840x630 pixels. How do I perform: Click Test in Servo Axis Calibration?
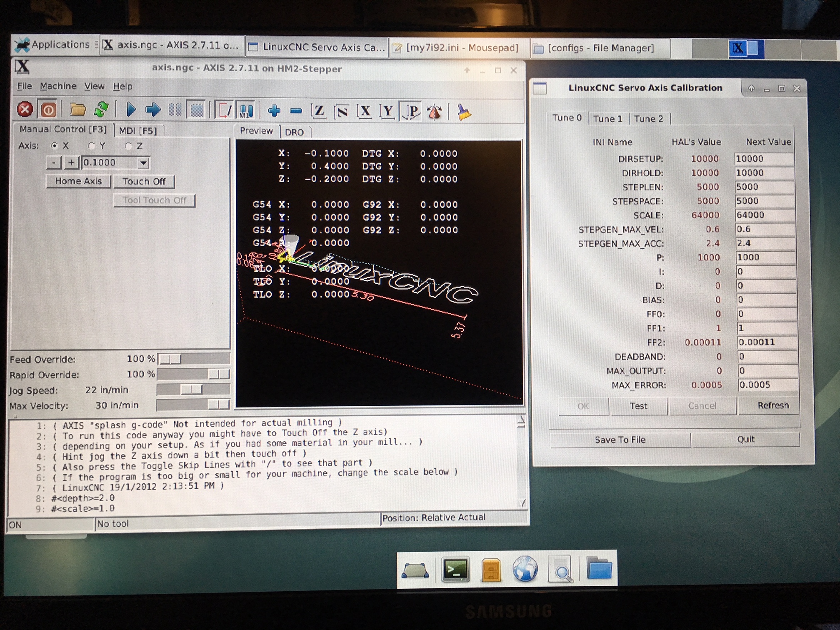(x=638, y=406)
